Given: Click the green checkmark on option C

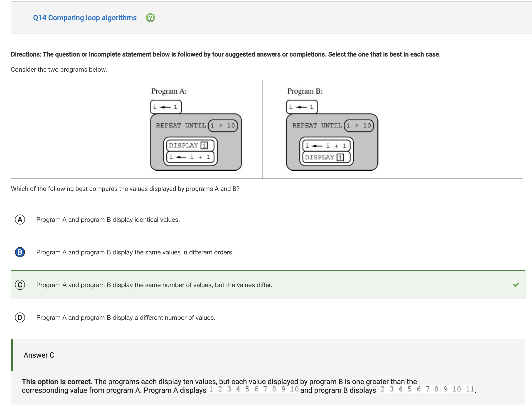Looking at the screenshot, I should coord(516,285).
